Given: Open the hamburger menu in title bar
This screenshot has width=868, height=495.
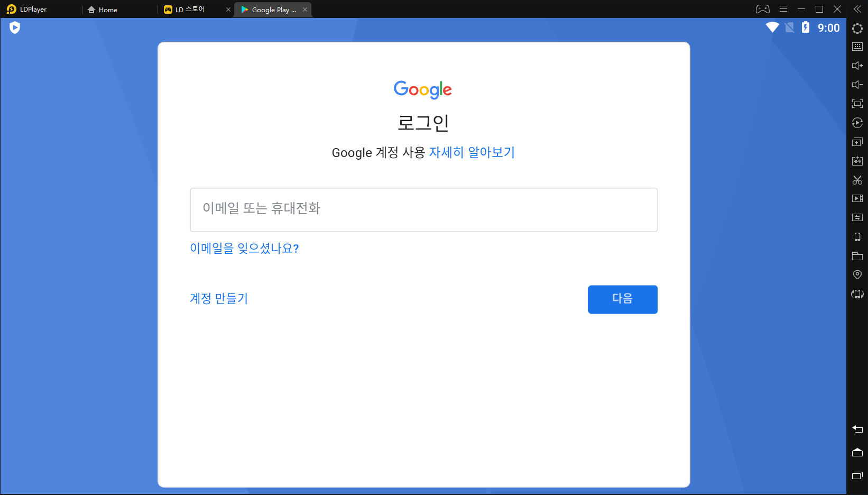Looking at the screenshot, I should point(783,9).
